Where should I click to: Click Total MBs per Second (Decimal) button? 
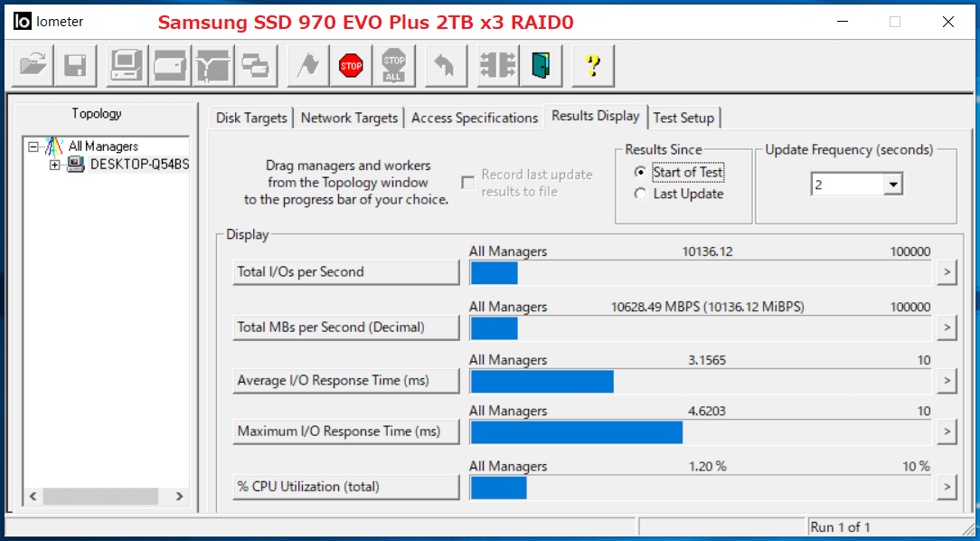(x=346, y=327)
